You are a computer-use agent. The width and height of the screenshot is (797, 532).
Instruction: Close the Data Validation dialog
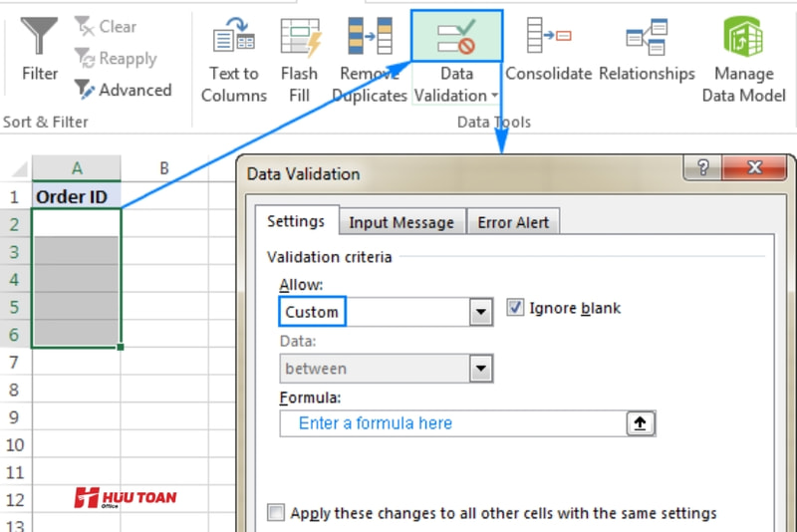click(x=754, y=167)
